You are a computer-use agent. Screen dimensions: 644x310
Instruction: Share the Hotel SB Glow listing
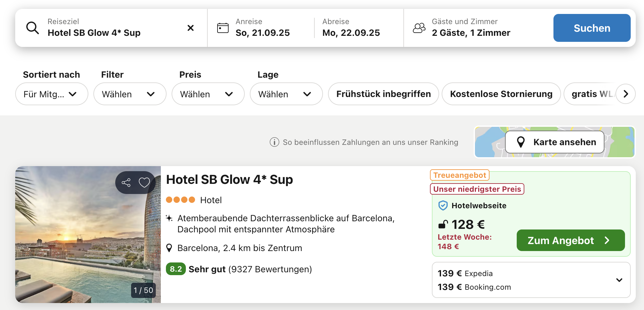[x=126, y=183]
